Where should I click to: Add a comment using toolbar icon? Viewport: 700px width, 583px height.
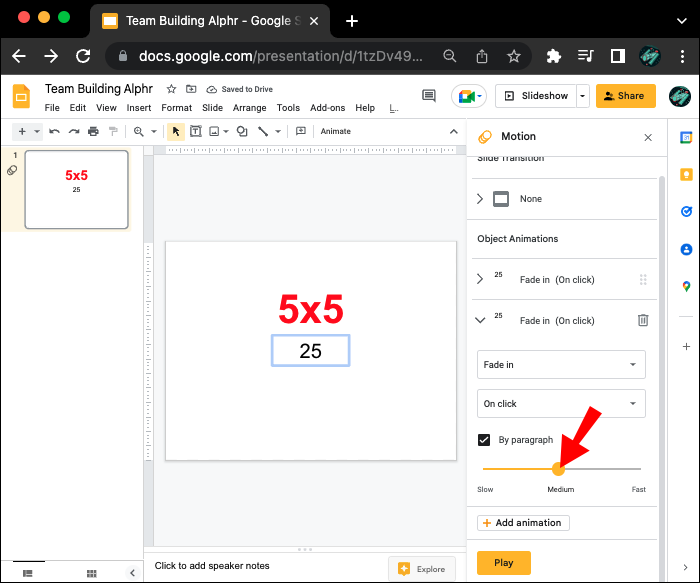(x=301, y=131)
